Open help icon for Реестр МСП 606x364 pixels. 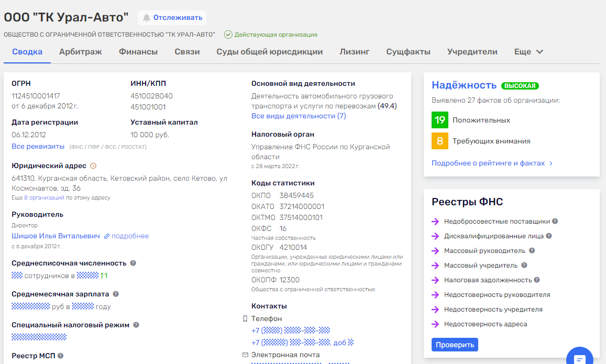60,356
